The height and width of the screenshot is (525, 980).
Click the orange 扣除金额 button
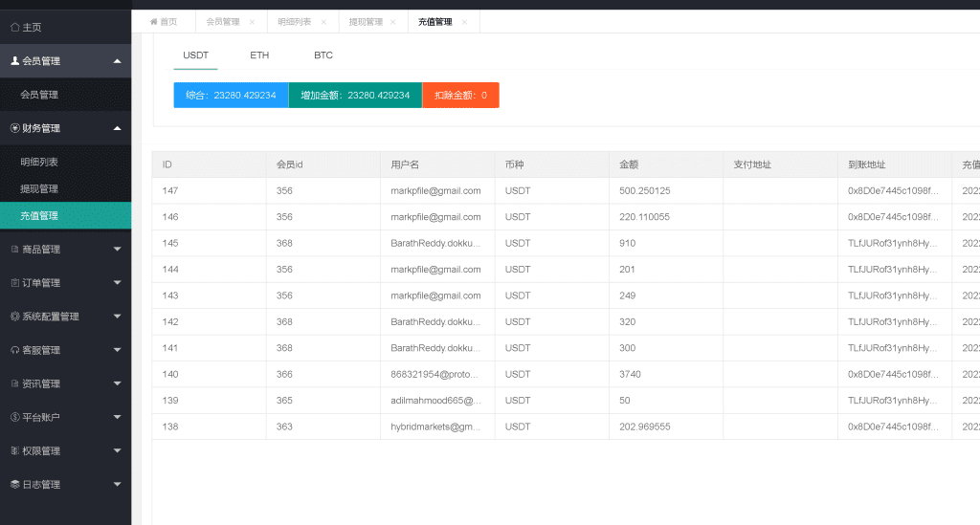point(460,96)
